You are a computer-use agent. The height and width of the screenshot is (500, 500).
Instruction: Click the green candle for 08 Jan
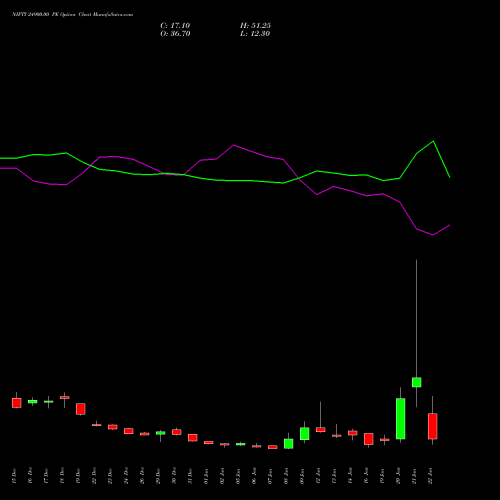(x=289, y=443)
